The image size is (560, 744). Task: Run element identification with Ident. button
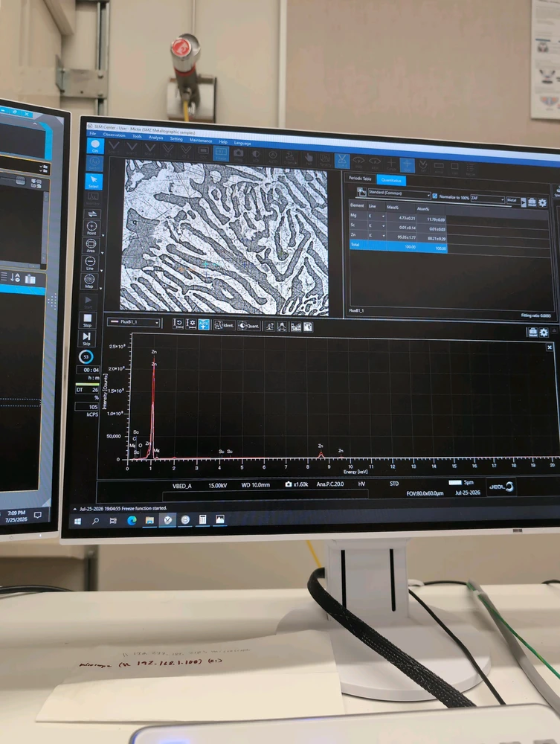[224, 325]
